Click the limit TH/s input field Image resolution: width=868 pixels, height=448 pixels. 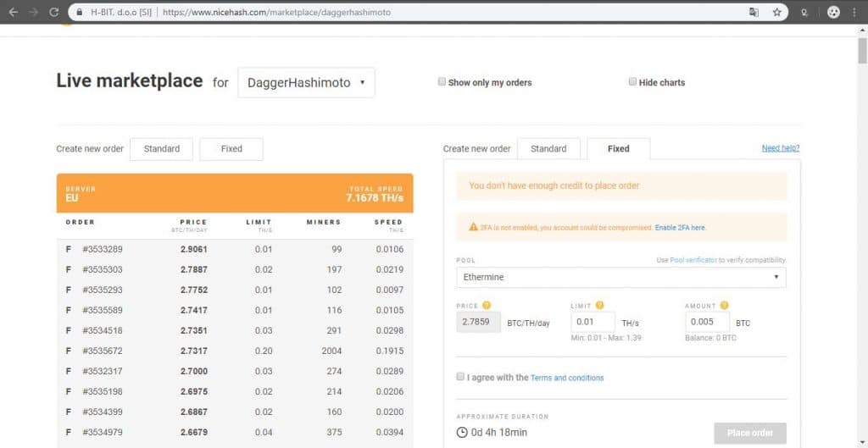pyautogui.click(x=593, y=322)
